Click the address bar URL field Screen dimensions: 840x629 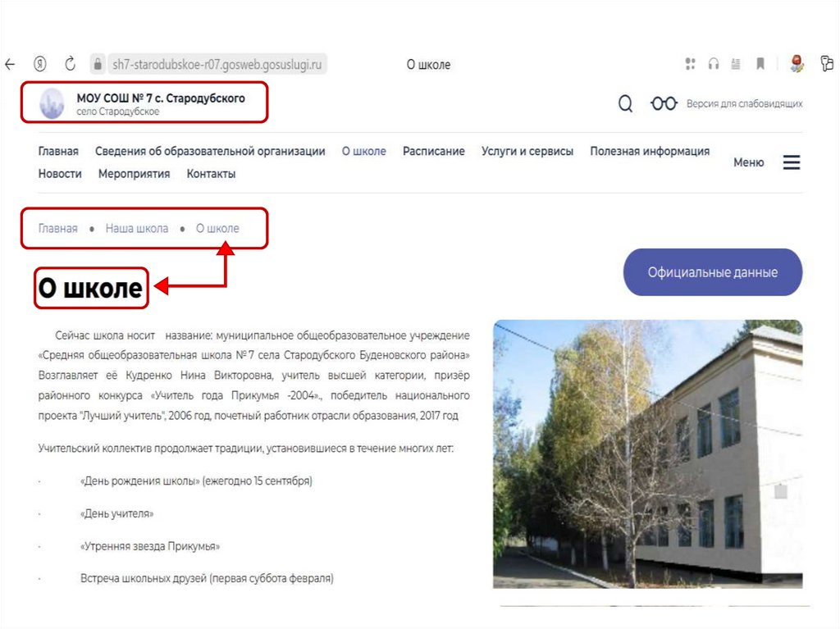[217, 64]
